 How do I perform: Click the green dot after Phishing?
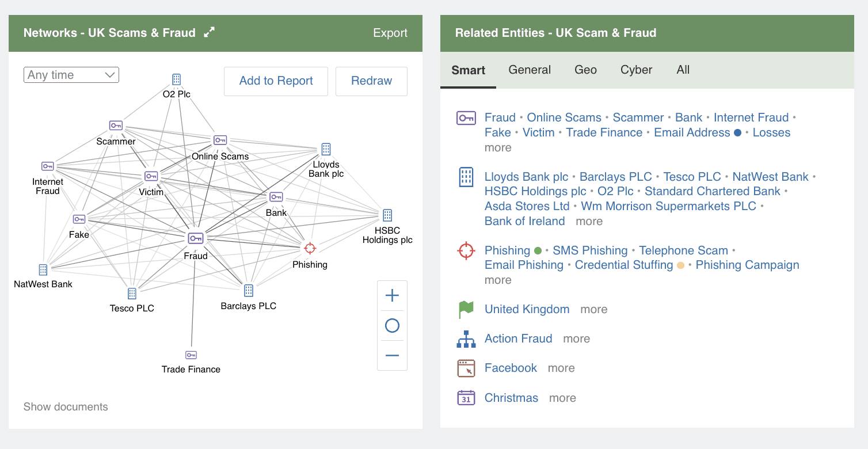tap(538, 251)
